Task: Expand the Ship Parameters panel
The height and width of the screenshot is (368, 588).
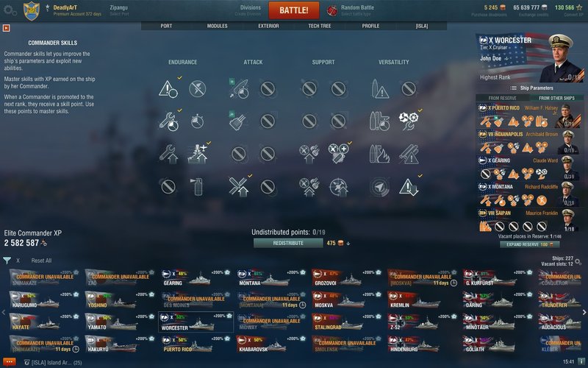Action: [x=531, y=88]
